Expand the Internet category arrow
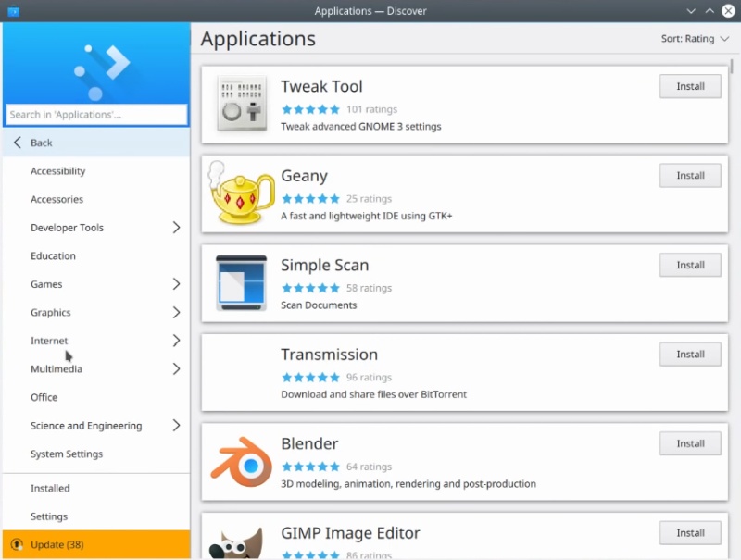 click(176, 341)
